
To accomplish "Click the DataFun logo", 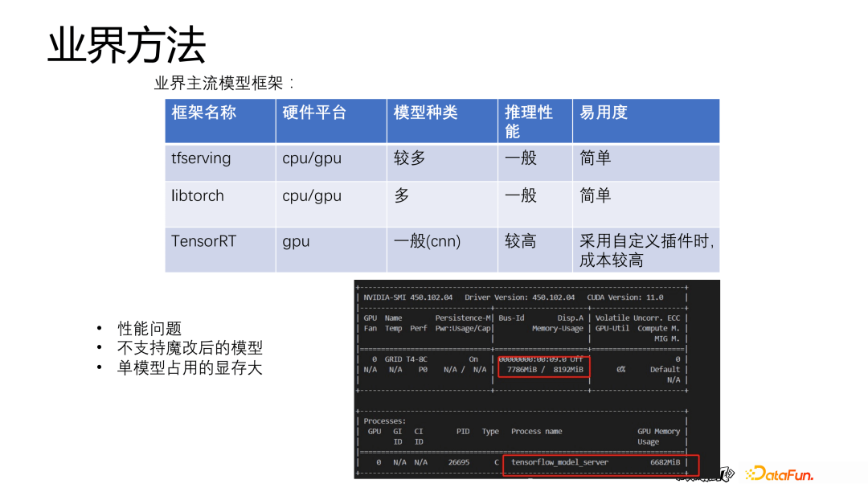I will [x=780, y=474].
